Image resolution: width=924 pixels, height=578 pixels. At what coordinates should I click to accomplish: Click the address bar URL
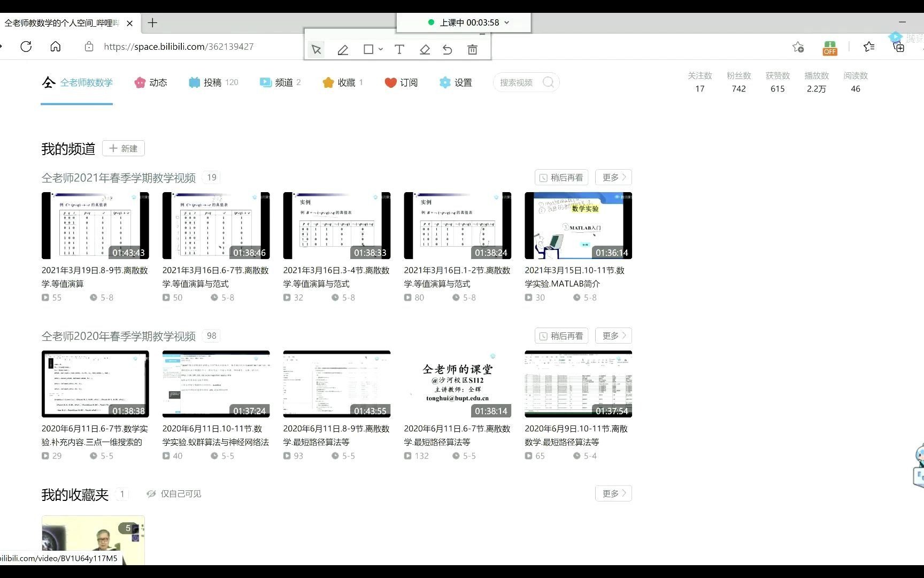tap(179, 47)
